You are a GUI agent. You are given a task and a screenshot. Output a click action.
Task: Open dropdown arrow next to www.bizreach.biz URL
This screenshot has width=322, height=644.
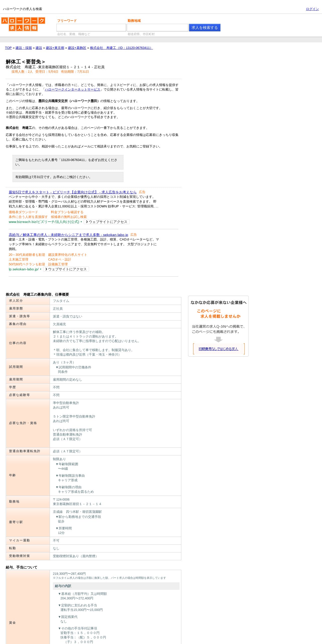(81, 222)
